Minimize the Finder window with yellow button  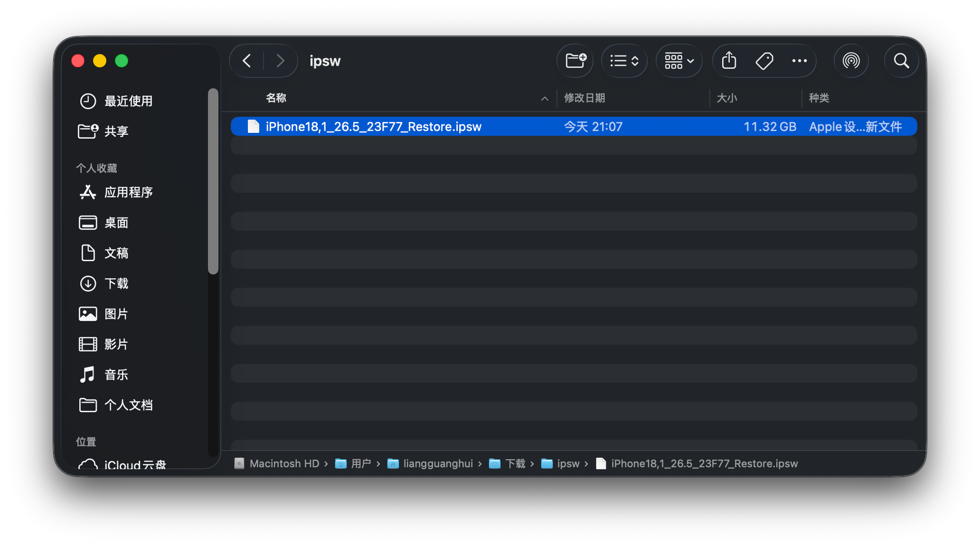(99, 61)
